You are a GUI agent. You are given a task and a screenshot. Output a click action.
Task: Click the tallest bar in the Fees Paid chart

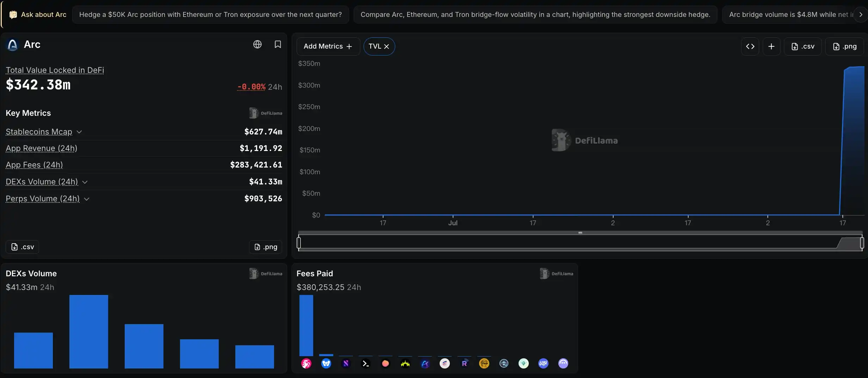(306, 326)
